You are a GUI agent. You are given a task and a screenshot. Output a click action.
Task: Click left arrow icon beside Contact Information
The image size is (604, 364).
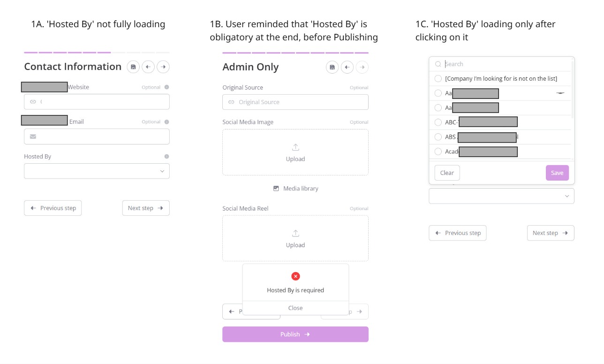pyautogui.click(x=148, y=67)
